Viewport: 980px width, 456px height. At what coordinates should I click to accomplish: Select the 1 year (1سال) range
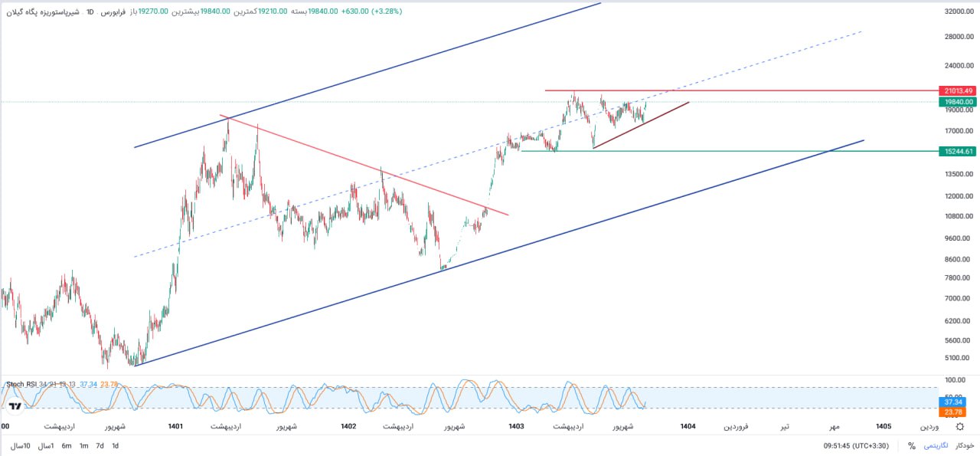pyautogui.click(x=46, y=445)
